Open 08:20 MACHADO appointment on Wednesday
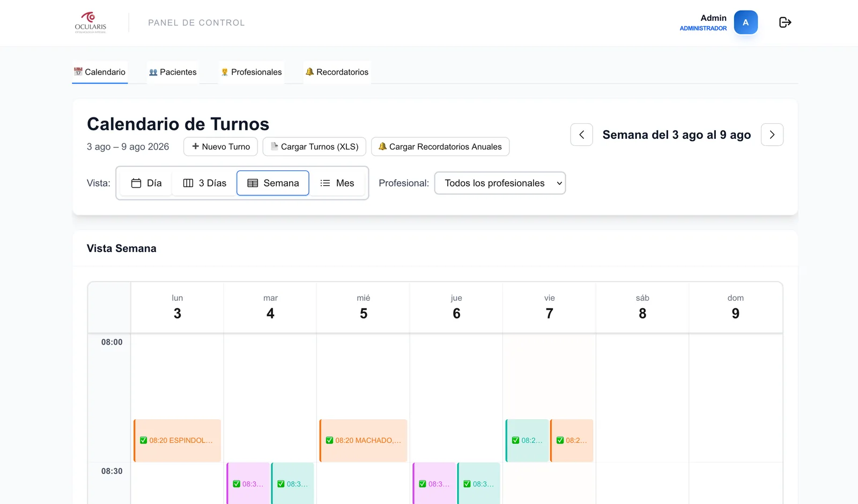Screen dimensions: 858x504 click(363, 441)
